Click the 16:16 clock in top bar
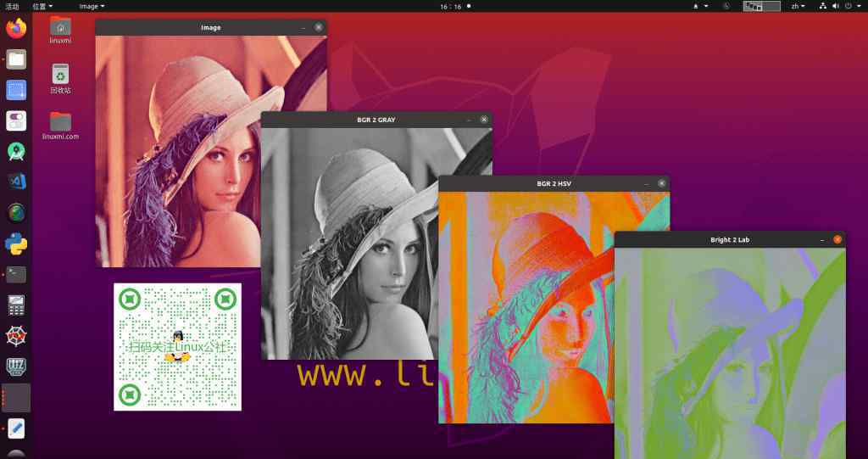868x459 pixels. tap(451, 7)
